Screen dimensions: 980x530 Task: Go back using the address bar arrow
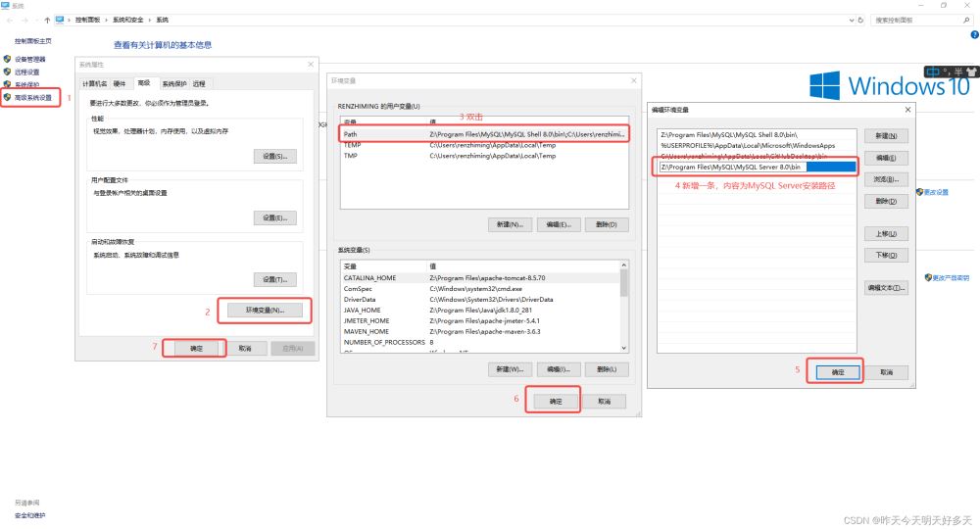(x=10, y=20)
